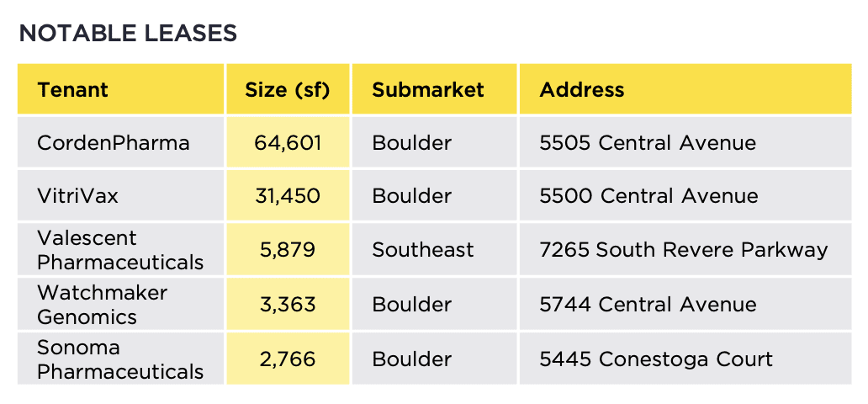Click the Submarket column header
The height and width of the screenshot is (404, 868).
428,90
